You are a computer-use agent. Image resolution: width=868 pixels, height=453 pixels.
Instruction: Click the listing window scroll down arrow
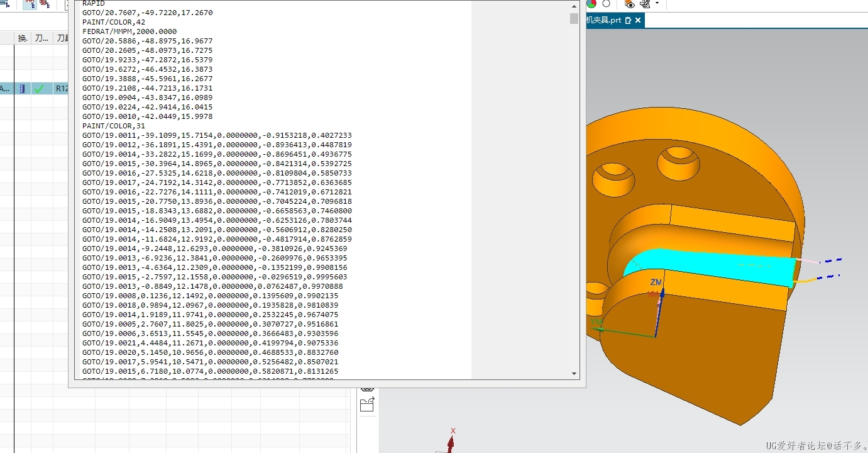point(574,374)
